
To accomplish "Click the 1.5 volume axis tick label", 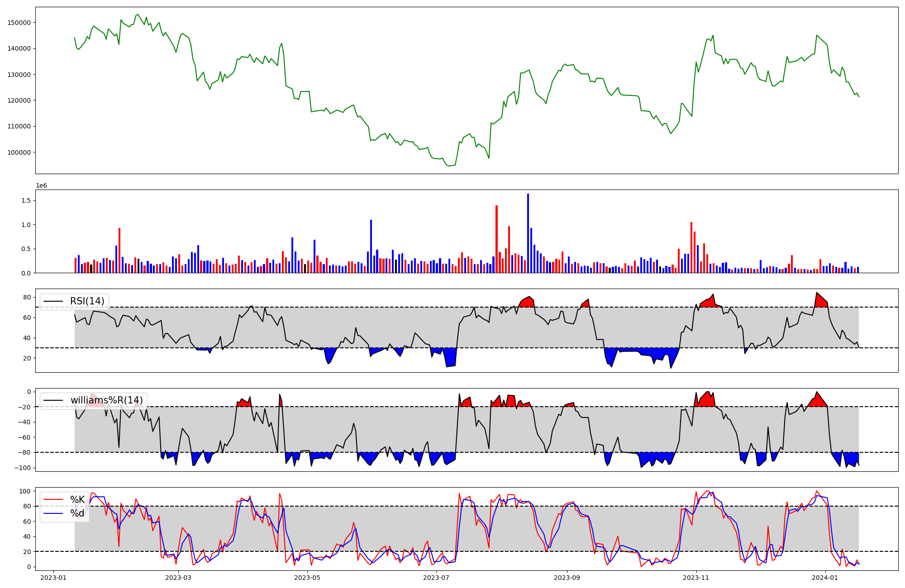I will pyautogui.click(x=26, y=200).
